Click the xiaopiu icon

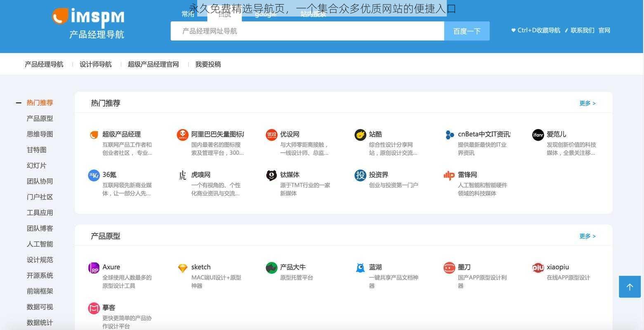[x=538, y=268]
